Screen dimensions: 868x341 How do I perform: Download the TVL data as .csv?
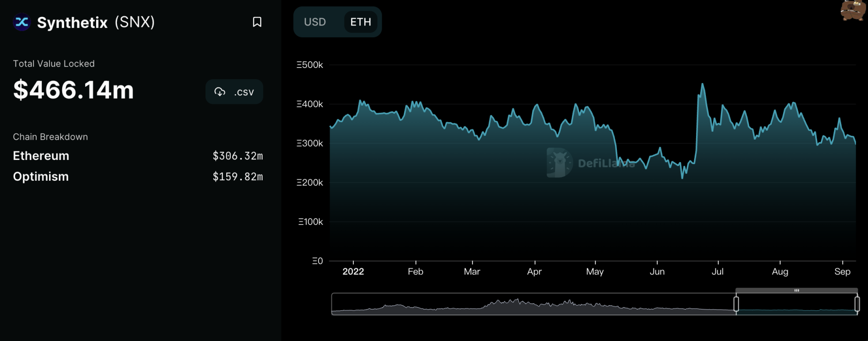click(234, 92)
